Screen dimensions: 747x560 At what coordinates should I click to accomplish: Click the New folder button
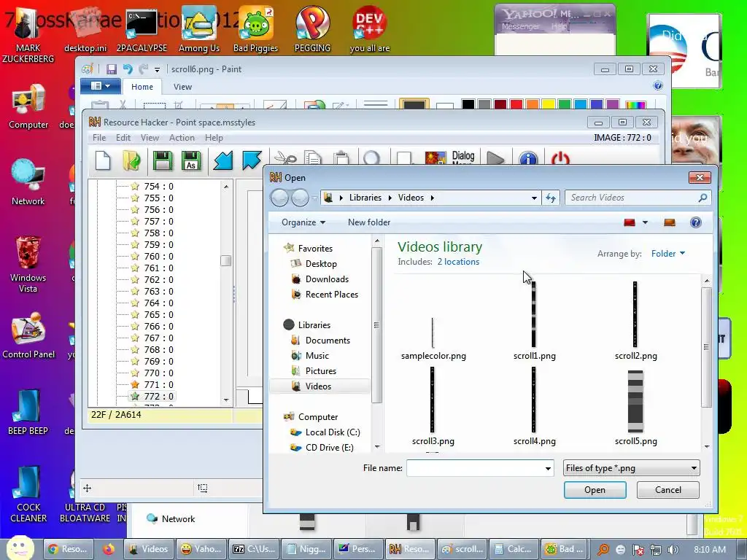368,222
